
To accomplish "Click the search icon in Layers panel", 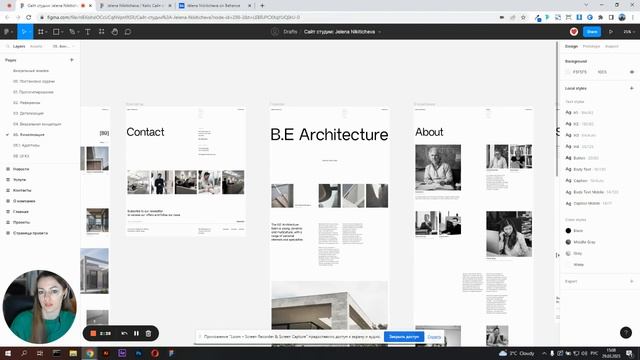I will click(x=7, y=47).
